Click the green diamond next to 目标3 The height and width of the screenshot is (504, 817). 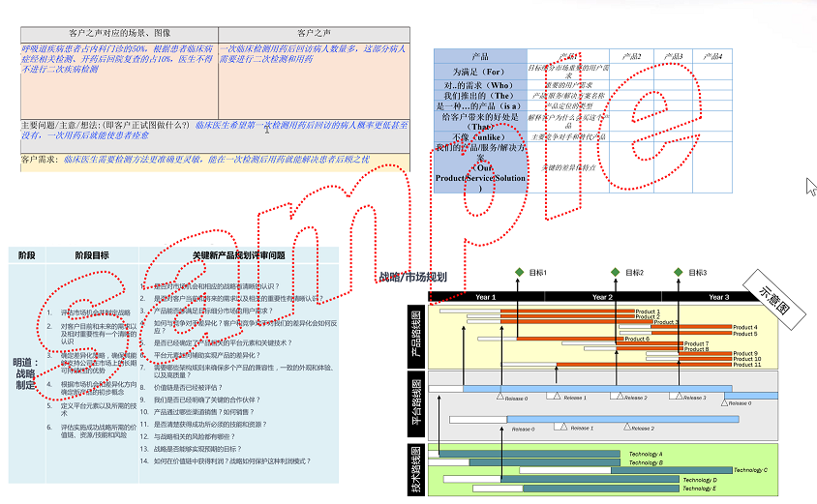click(679, 273)
